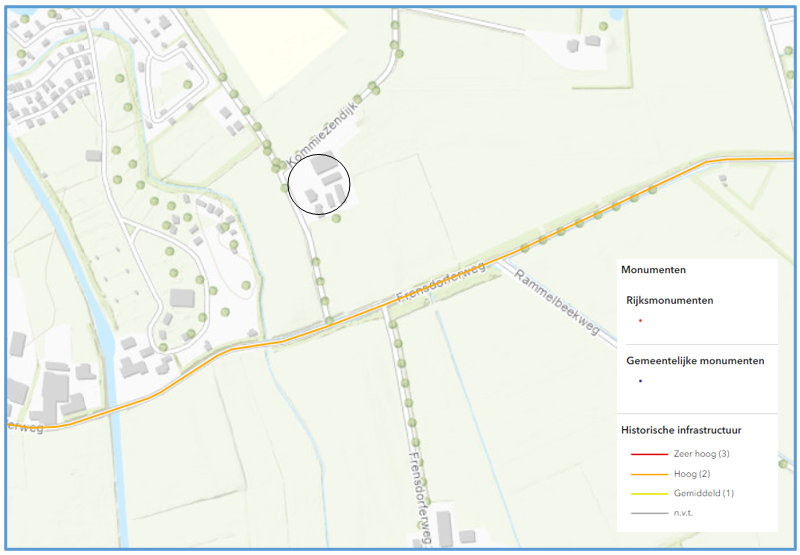Click the partial 'erweg' label at left edge

coord(26,427)
